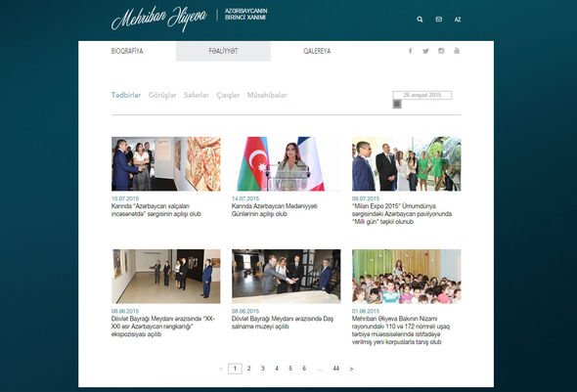The image size is (577, 392).
Task: Switch to the Görüşlər tab
Action: [x=162, y=95]
